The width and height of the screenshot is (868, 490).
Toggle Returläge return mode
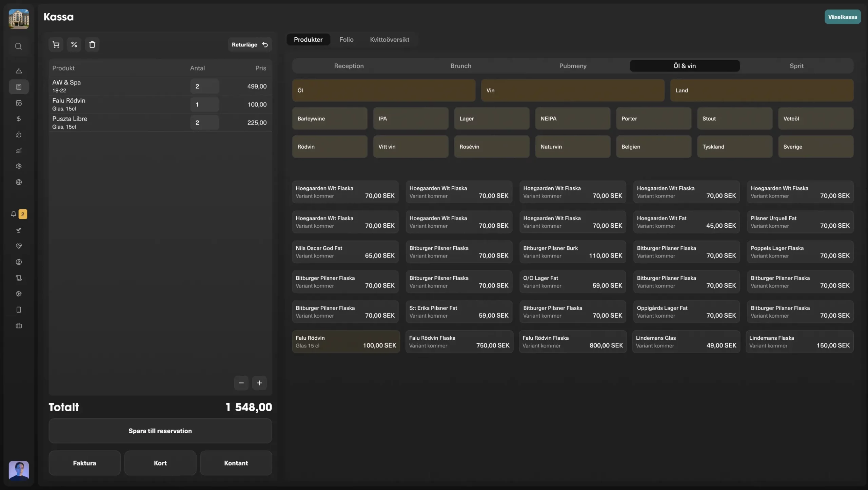pyautogui.click(x=250, y=44)
